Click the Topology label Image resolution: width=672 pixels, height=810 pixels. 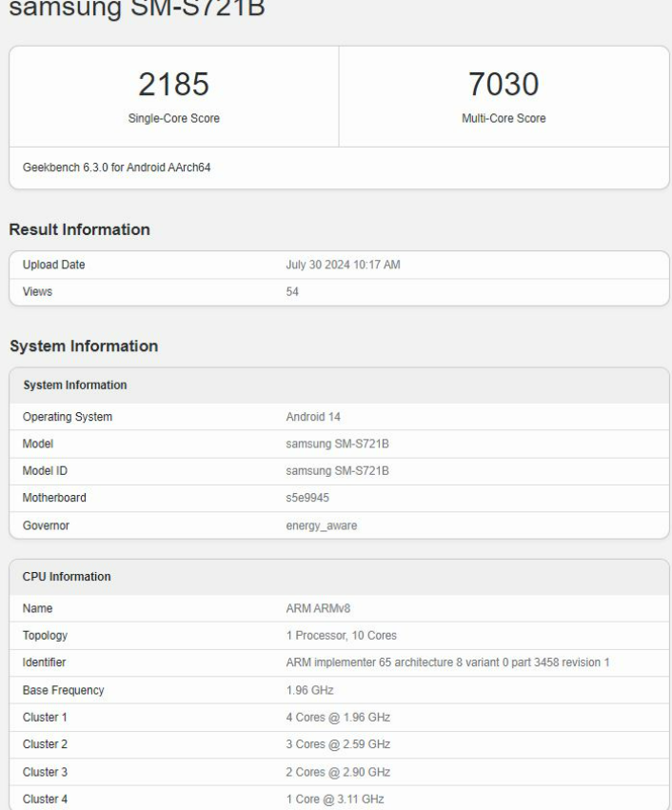(x=45, y=636)
